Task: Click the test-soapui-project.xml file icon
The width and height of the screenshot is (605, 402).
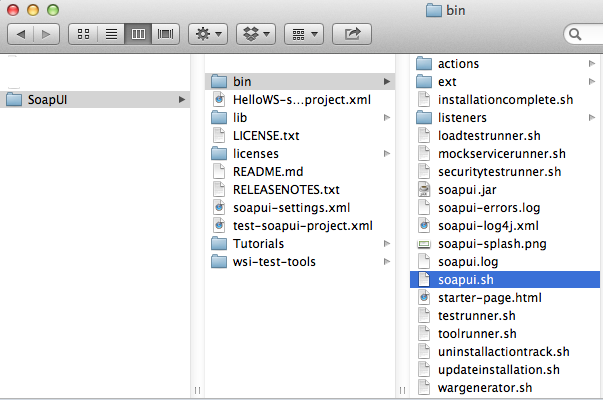Action: (219, 225)
